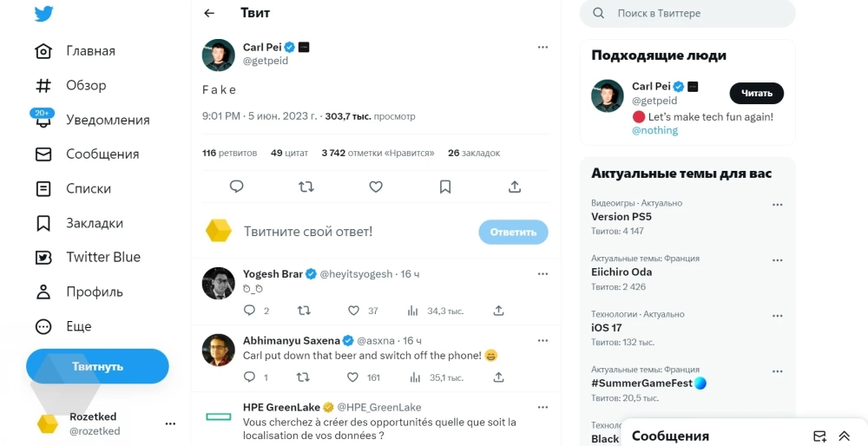Like Carl Pei's tweet with heart icon
The height and width of the screenshot is (446, 868).
[376, 187]
